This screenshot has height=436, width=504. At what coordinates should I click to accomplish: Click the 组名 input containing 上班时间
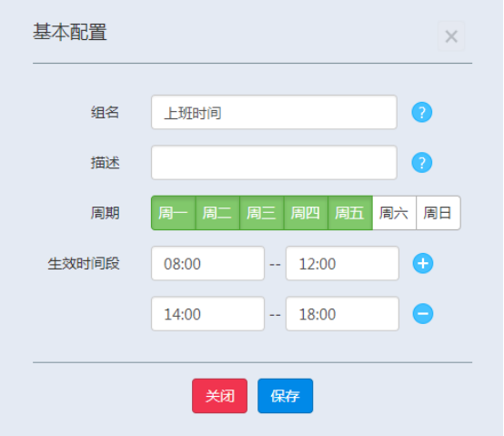tap(274, 112)
